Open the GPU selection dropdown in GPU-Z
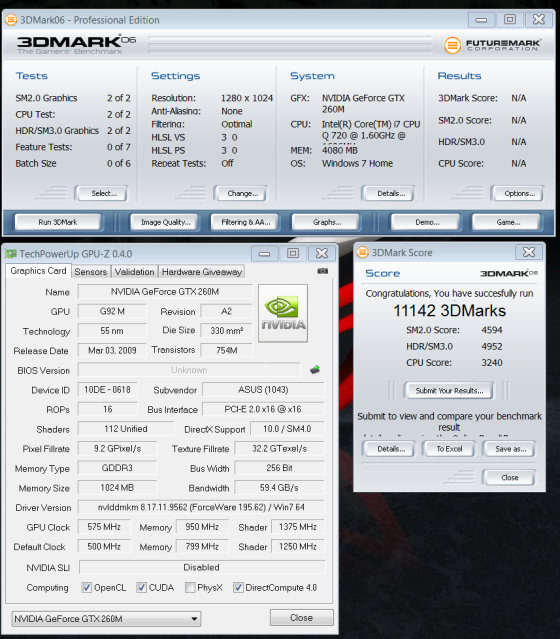 106,619
